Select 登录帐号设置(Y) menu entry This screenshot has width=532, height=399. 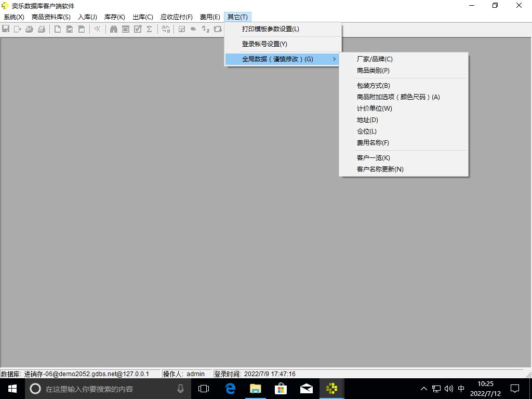[x=264, y=44]
